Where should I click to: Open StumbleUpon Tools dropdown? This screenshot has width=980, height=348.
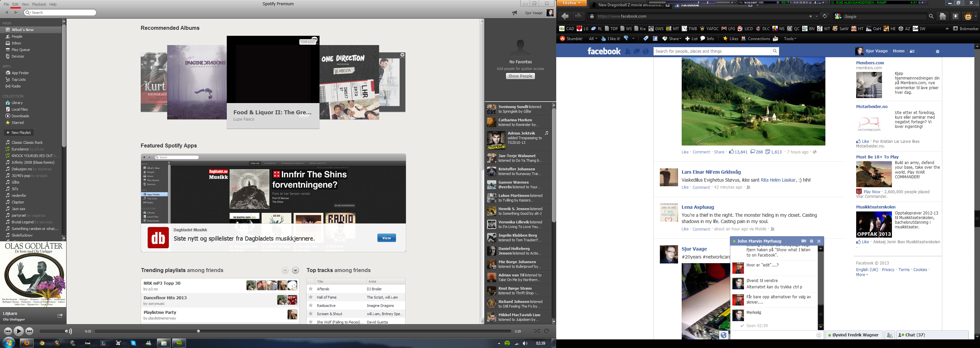[790, 38]
